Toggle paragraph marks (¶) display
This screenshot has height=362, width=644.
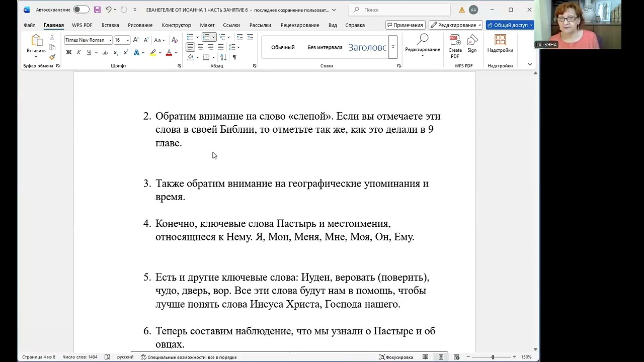pos(234,57)
